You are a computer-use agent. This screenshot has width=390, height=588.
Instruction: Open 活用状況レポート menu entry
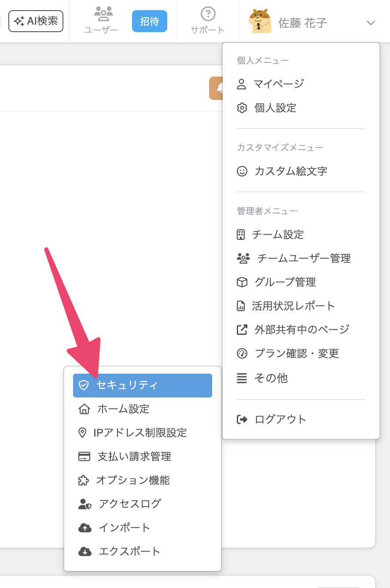click(x=293, y=306)
